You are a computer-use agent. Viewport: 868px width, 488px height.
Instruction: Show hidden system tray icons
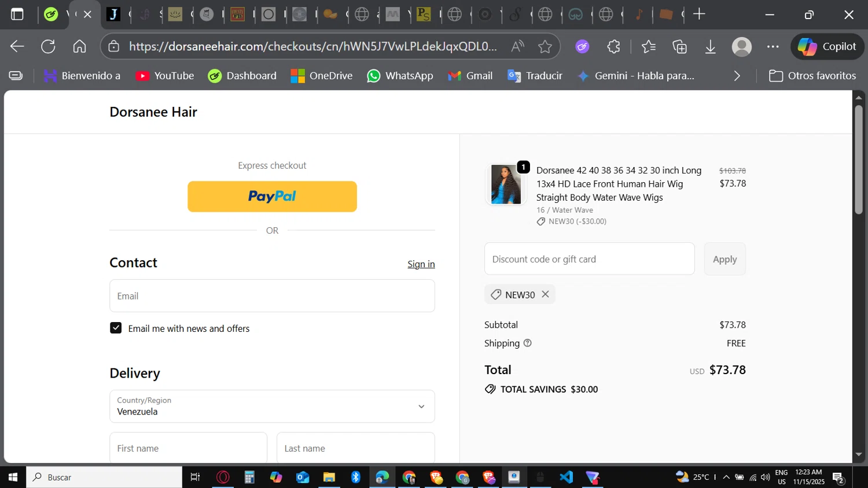coord(726,477)
